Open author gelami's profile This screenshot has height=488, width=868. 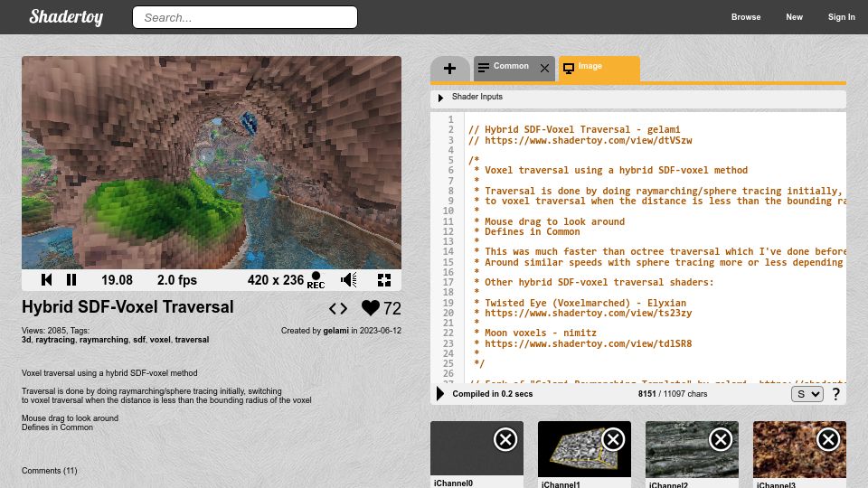pos(336,331)
